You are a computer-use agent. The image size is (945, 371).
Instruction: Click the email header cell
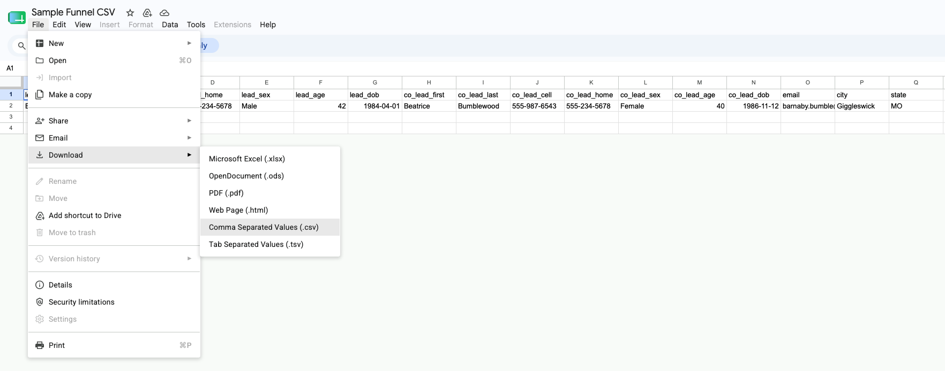coord(808,95)
